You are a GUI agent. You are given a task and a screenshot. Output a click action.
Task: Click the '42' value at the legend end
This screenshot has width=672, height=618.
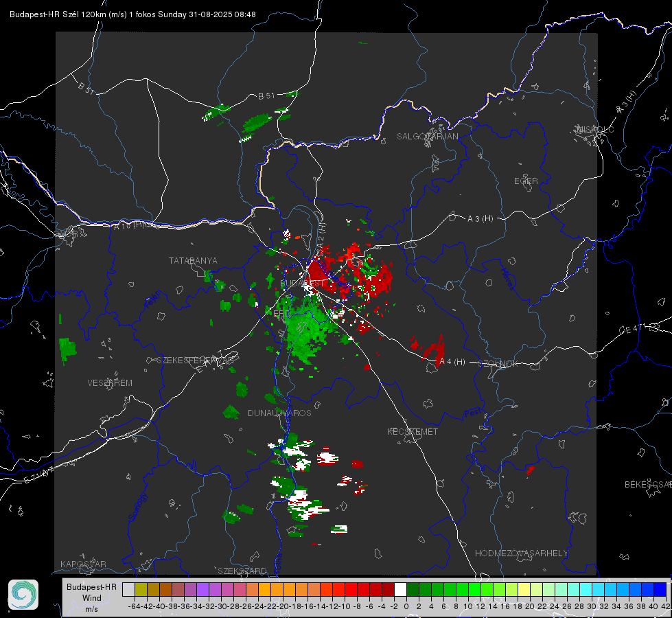(665, 606)
